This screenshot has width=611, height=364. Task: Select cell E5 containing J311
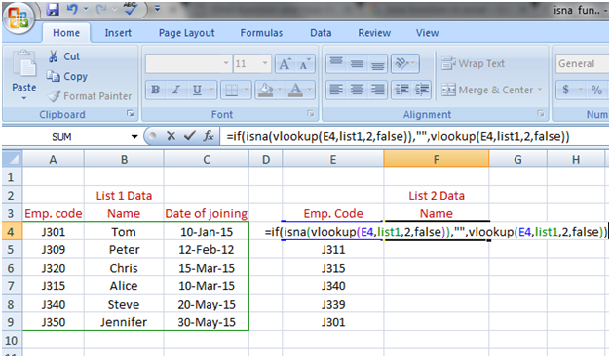332,249
